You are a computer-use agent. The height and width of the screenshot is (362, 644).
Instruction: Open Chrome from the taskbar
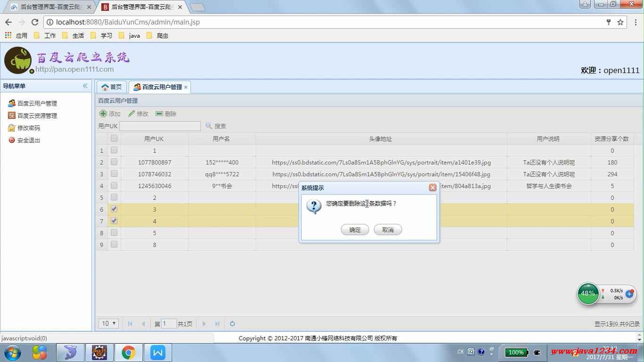click(x=128, y=353)
